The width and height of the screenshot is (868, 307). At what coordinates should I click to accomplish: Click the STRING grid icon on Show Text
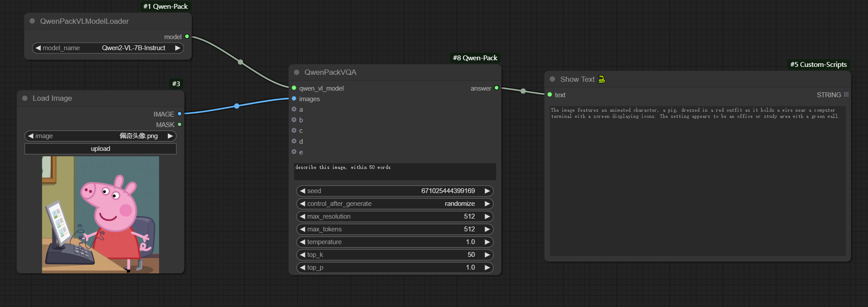pos(846,95)
